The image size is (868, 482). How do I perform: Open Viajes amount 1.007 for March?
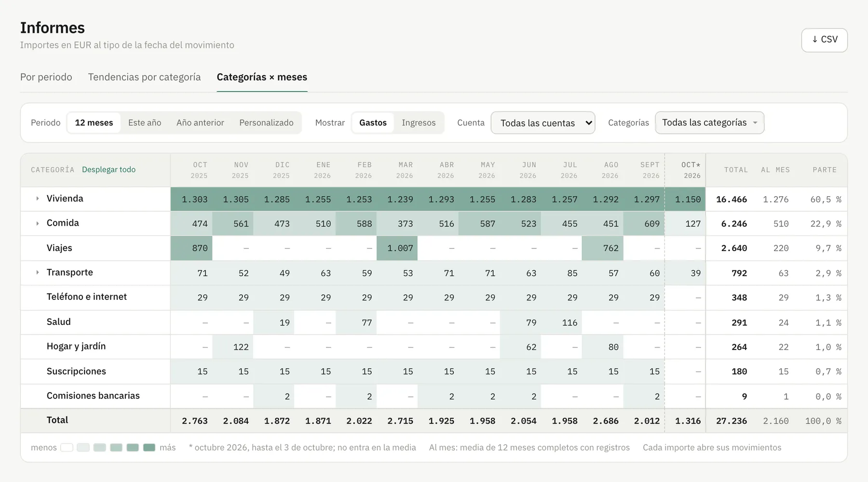pos(397,248)
